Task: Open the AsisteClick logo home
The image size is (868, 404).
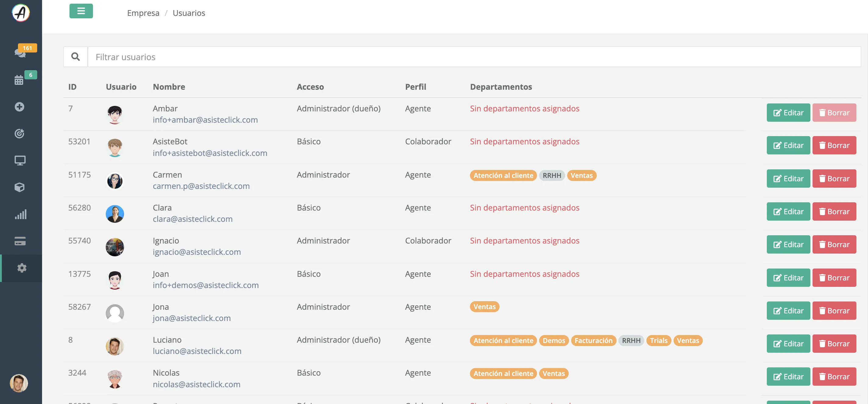Action: pyautogui.click(x=21, y=13)
